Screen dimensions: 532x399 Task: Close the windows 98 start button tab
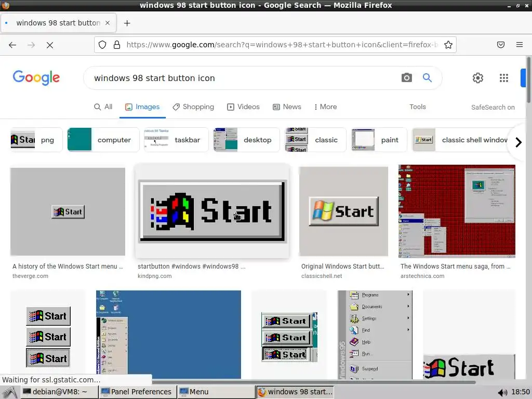click(108, 23)
